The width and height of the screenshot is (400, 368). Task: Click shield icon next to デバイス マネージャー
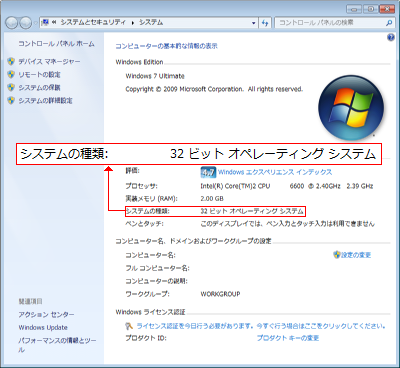11,61
